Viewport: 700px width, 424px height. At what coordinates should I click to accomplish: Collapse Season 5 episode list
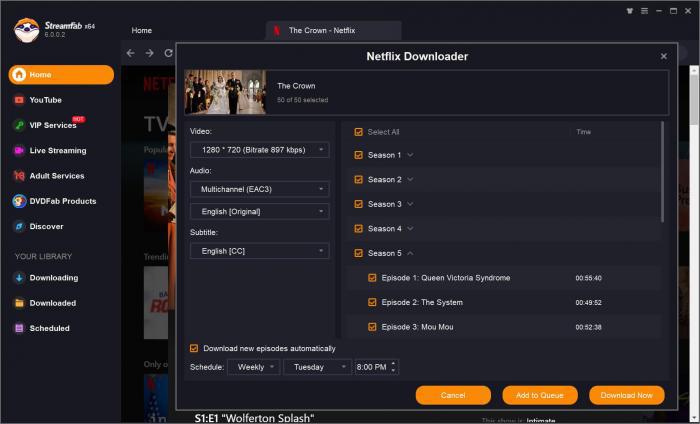click(x=410, y=253)
